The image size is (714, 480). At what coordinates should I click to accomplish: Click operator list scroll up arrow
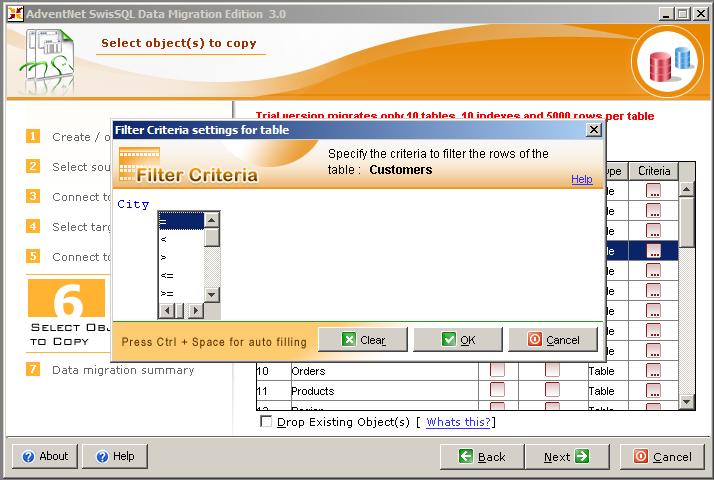(x=212, y=220)
